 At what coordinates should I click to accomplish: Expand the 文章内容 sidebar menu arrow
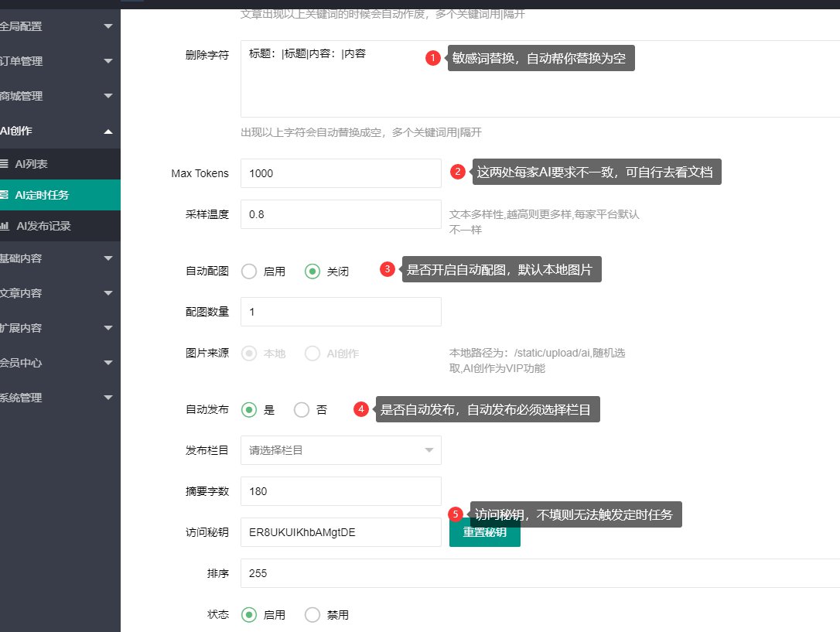coord(108,293)
